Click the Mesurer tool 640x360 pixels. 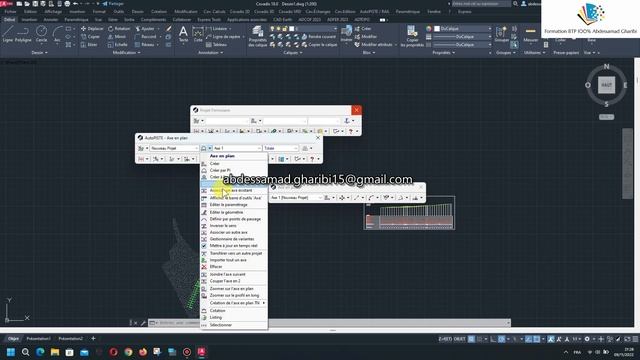531,34
